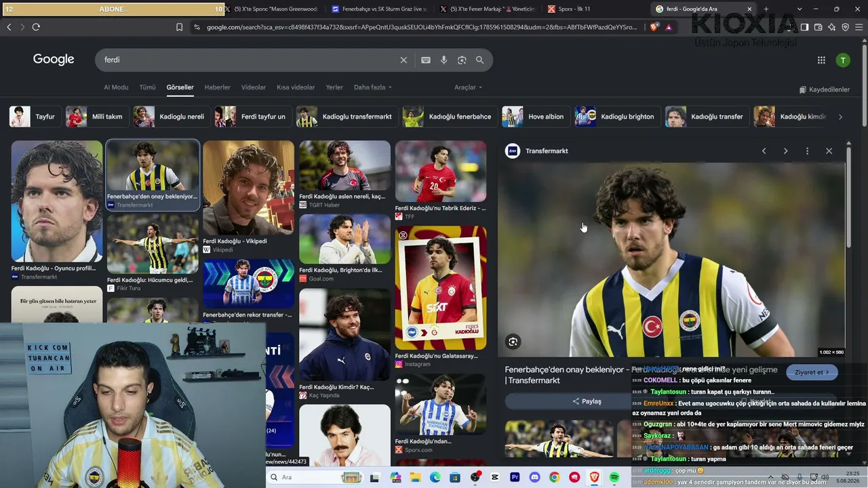Image resolution: width=868 pixels, height=488 pixels.
Task: Click the Paylaş share button
Action: click(x=587, y=401)
